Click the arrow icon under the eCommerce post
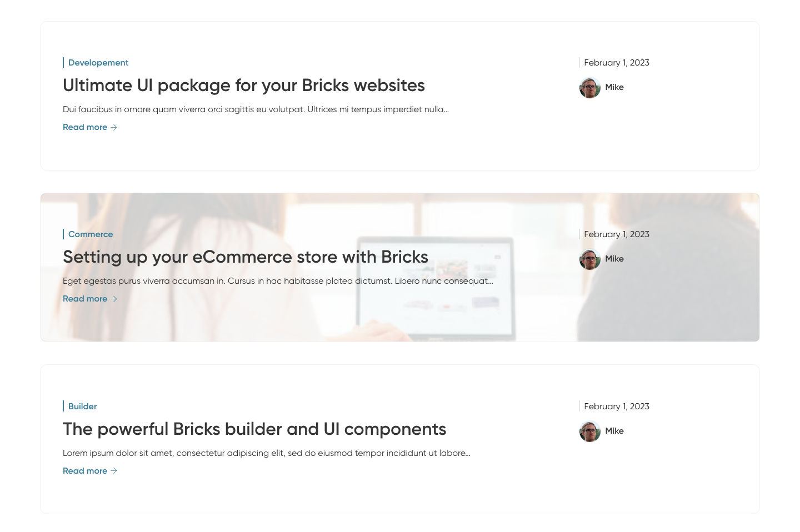This screenshot has height=532, width=800. tap(114, 299)
